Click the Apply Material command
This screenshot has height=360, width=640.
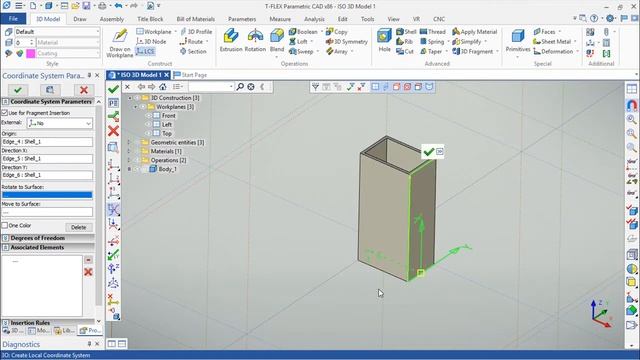(475, 31)
